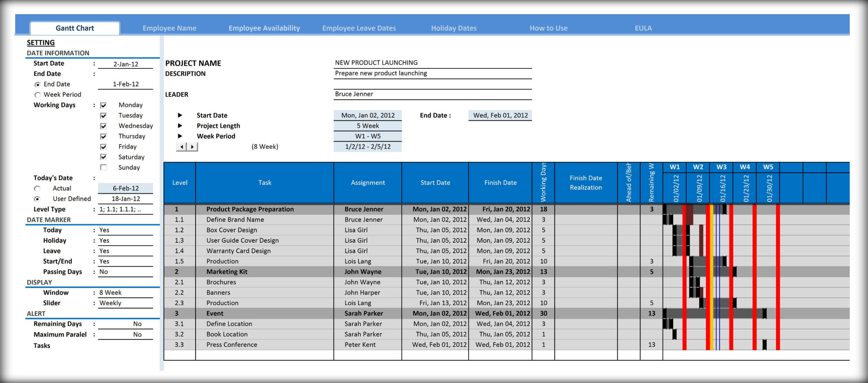
Task: Toggle the Monday working day checkbox
Action: pyautogui.click(x=104, y=105)
